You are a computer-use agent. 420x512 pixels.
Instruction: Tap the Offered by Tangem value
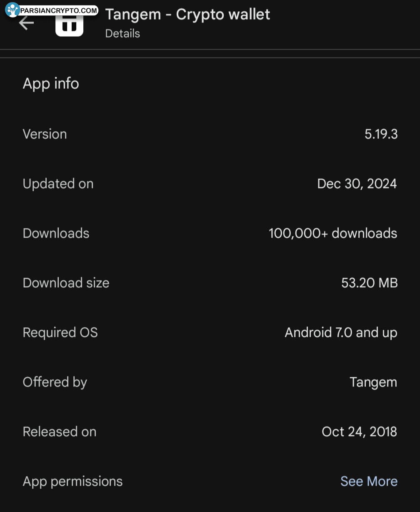pos(373,382)
